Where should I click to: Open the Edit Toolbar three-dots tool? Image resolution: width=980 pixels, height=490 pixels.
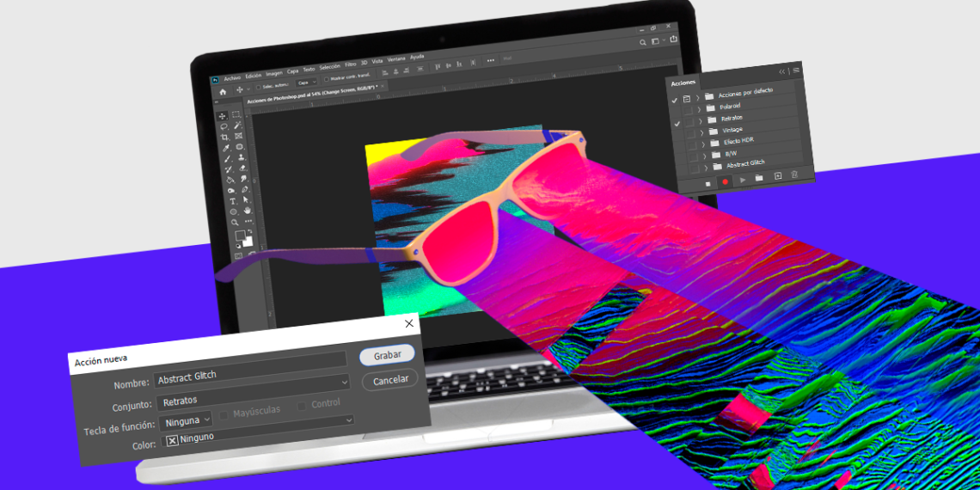tap(248, 221)
